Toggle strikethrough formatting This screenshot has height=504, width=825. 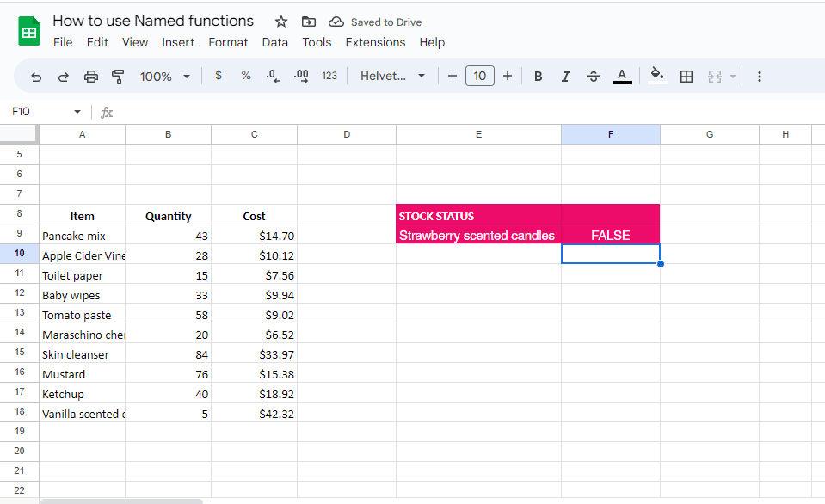pos(593,77)
